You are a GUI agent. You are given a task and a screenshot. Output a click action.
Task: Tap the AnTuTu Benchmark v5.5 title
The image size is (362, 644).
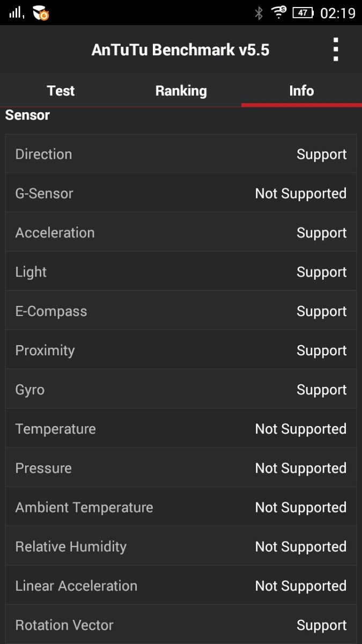tap(180, 50)
